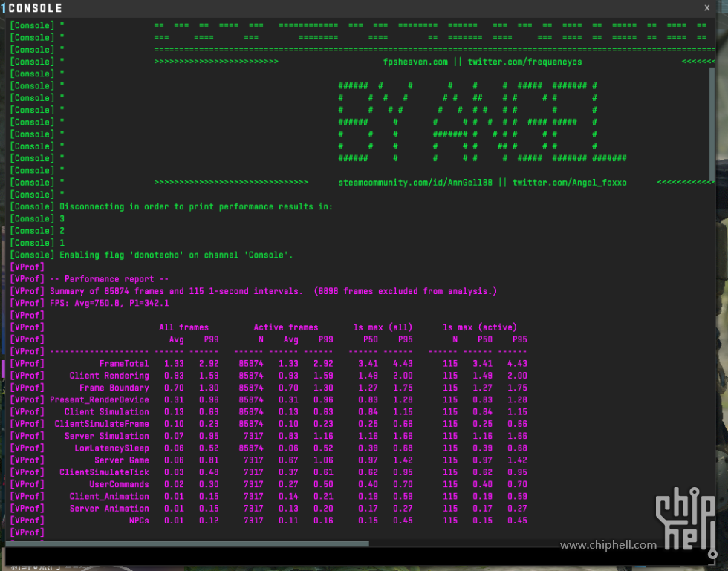Close the console with the X button
This screenshot has height=571, width=728.
pyautogui.click(x=706, y=7)
